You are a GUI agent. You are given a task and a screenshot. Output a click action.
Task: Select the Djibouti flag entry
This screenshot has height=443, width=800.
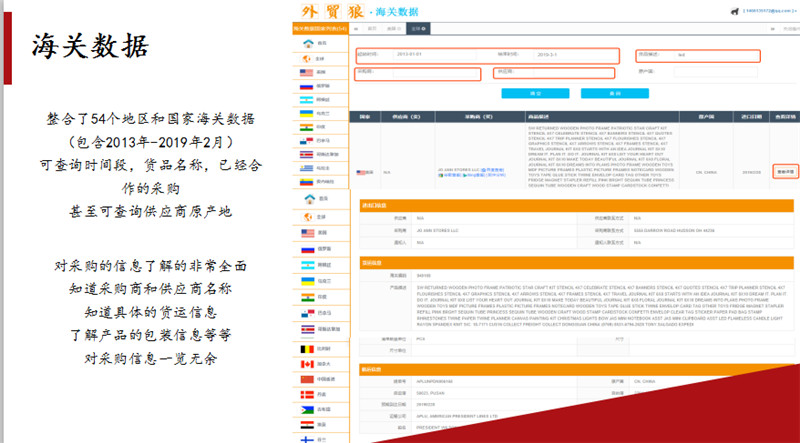coord(307,409)
